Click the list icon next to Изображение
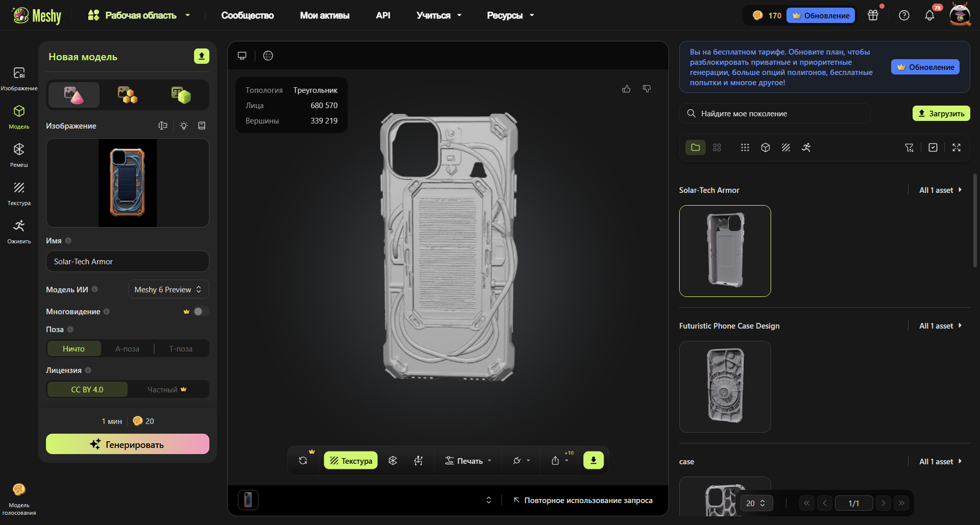Screen dimensions: 980x525 tap(202, 126)
